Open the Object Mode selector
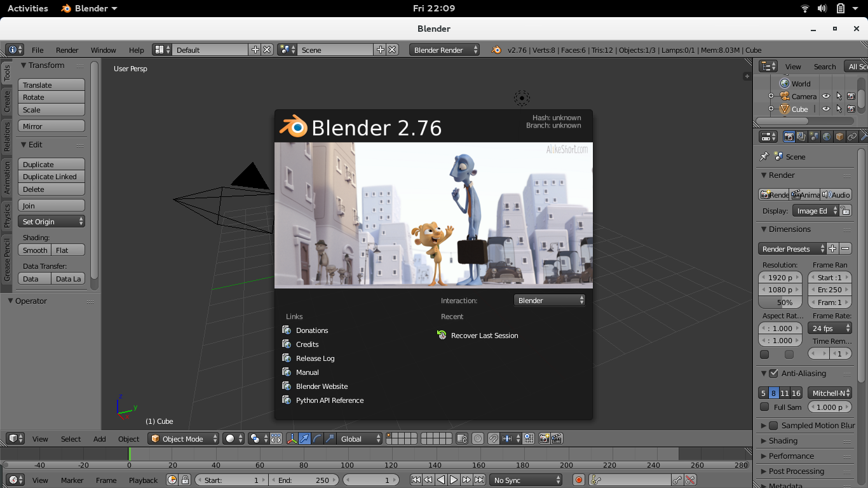 [x=184, y=439]
